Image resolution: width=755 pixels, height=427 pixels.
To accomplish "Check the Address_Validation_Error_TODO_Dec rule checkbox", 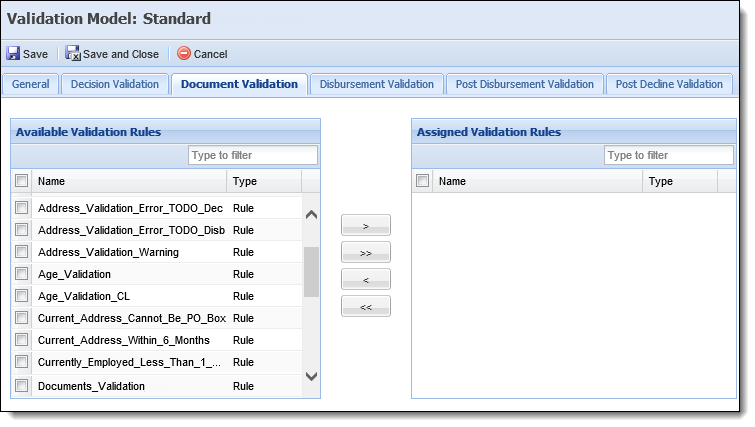I will pyautogui.click(x=22, y=207).
